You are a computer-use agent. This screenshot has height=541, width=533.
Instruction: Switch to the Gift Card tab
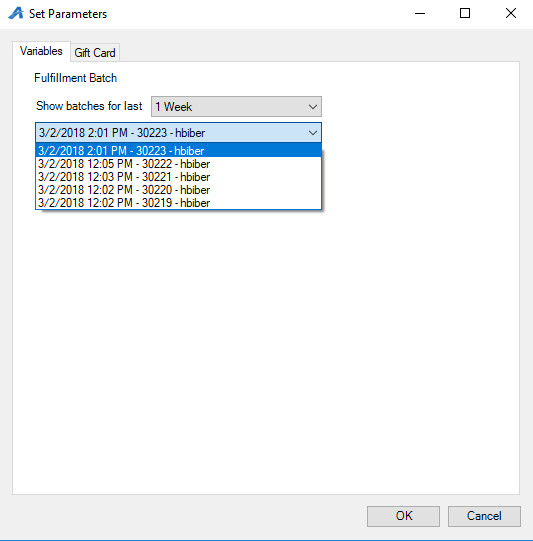[95, 53]
